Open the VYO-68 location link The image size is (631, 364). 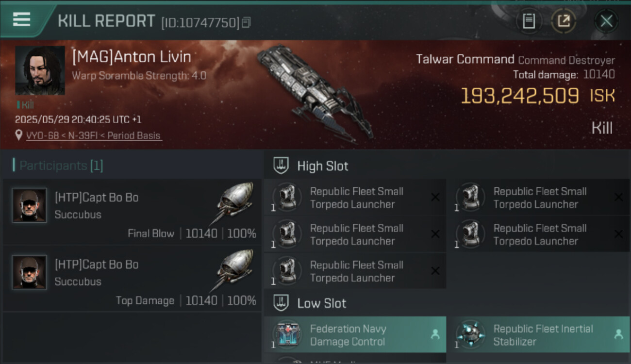click(93, 136)
